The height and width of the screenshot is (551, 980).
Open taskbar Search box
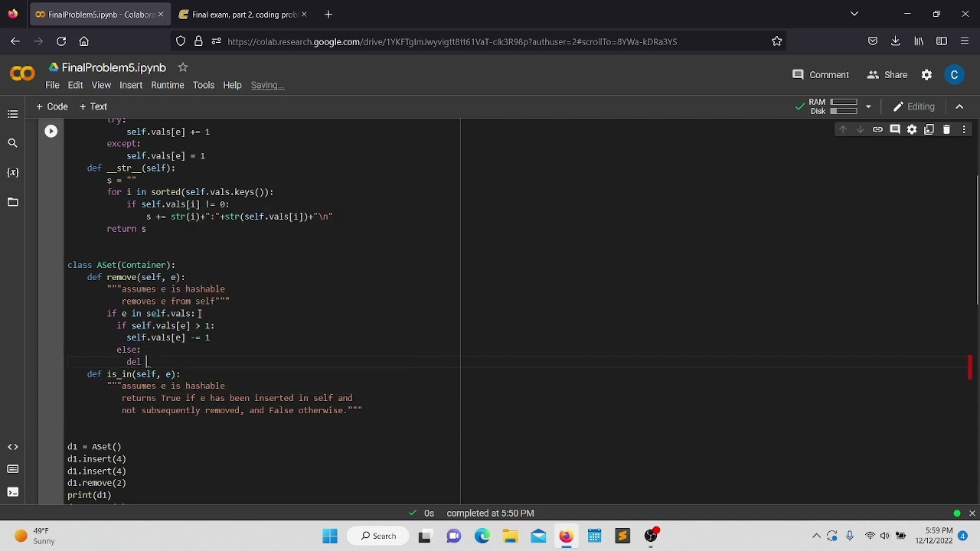coord(379,536)
